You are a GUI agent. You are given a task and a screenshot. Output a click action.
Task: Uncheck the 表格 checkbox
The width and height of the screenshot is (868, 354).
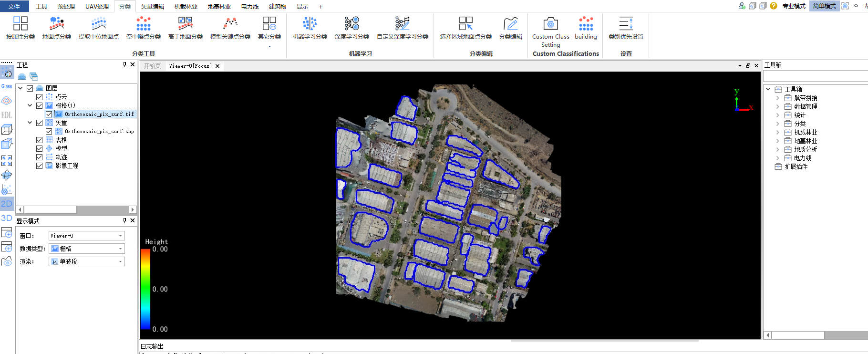40,140
